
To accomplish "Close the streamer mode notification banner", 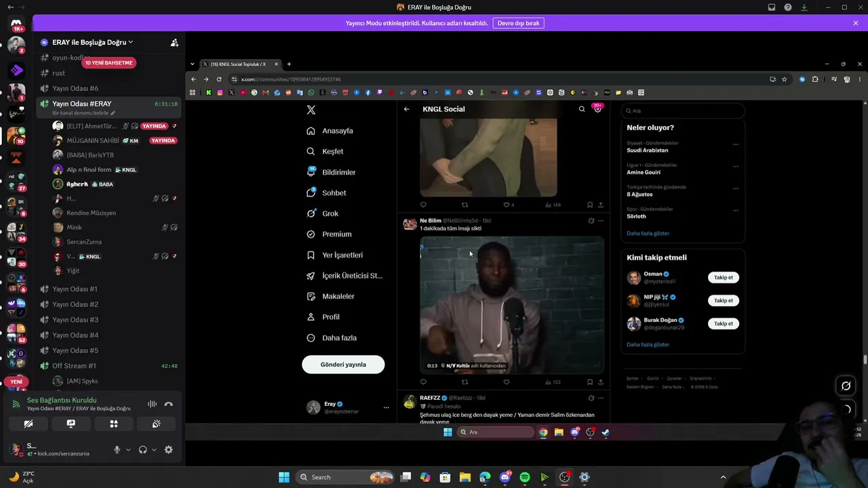I will pos(856,23).
